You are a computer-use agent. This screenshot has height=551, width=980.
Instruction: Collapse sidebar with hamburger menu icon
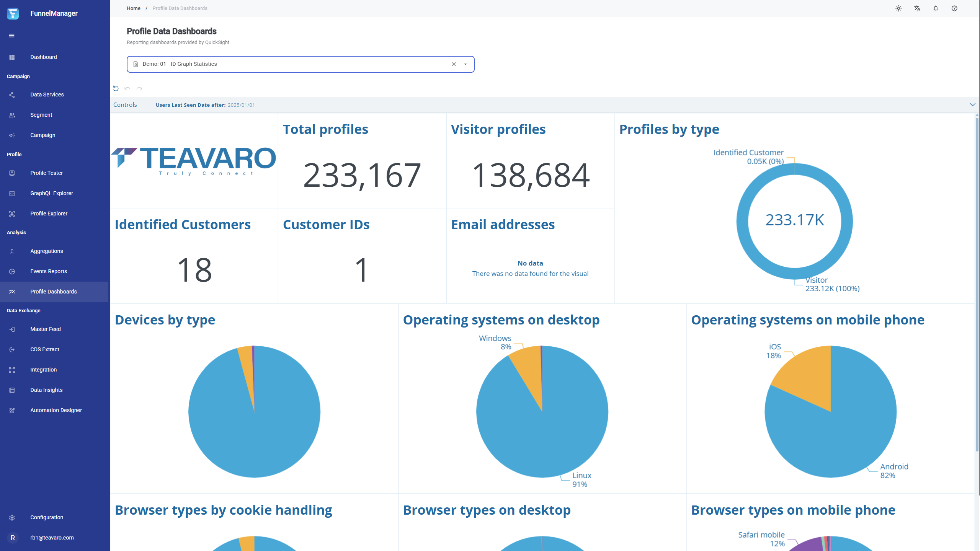click(12, 36)
